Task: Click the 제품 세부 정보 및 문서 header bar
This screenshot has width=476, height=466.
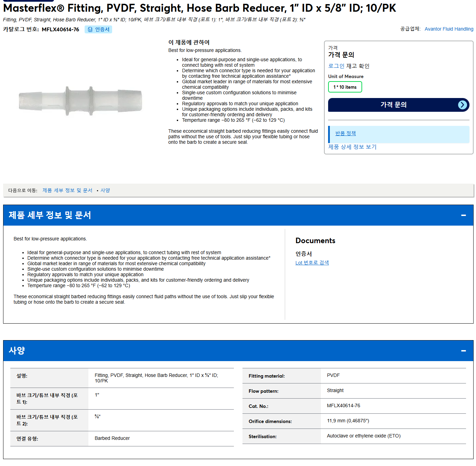Action: coord(238,215)
